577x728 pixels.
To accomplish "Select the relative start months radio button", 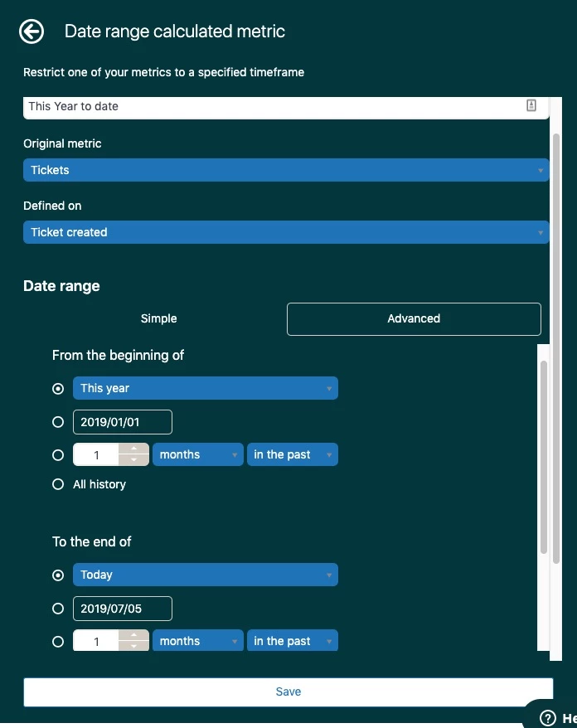I will click(58, 455).
